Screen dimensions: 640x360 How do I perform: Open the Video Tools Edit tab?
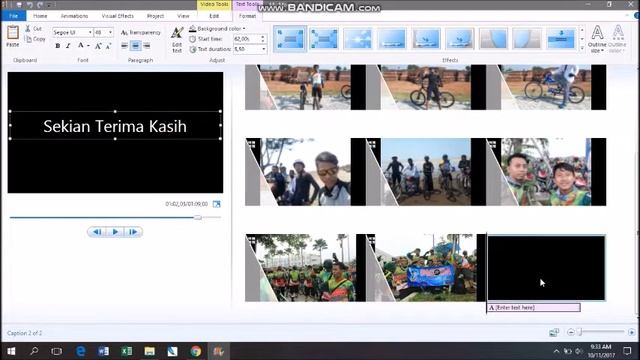(x=214, y=16)
